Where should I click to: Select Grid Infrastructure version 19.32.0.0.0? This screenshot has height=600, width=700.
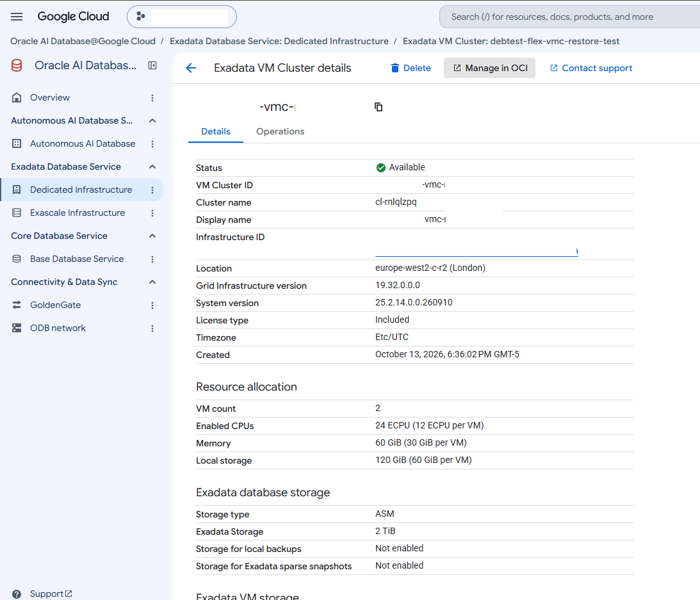[x=397, y=285]
